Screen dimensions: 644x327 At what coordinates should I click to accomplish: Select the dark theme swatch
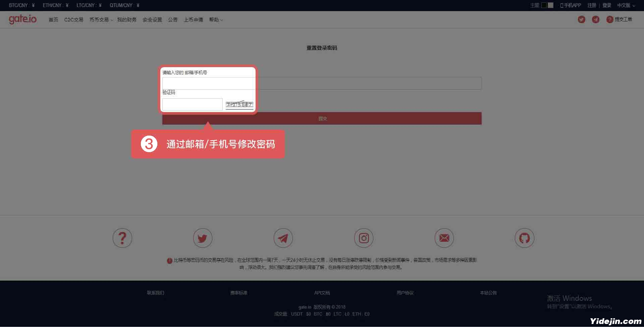(544, 5)
